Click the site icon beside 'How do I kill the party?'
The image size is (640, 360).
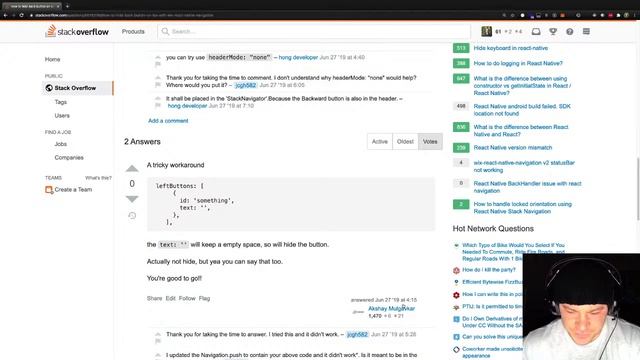(x=456, y=270)
